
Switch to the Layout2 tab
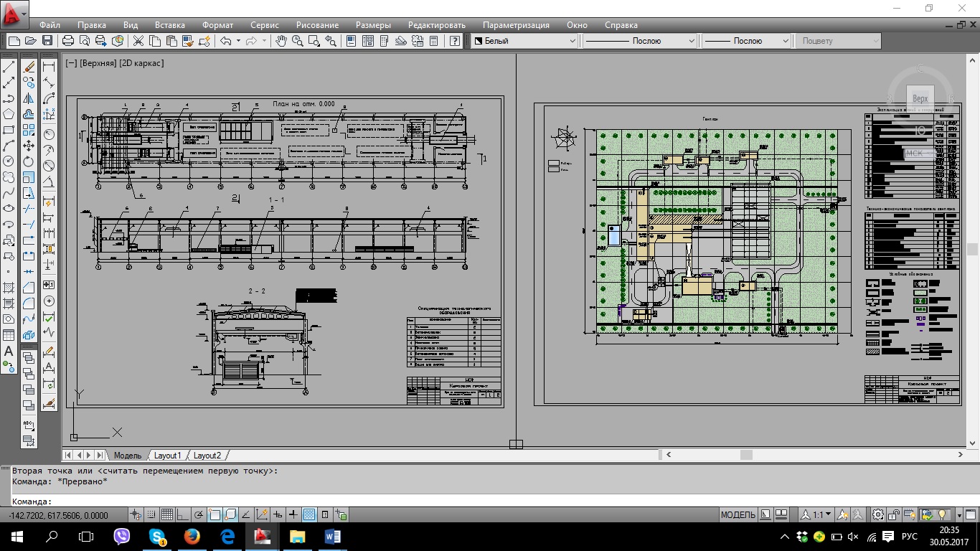[x=207, y=456]
